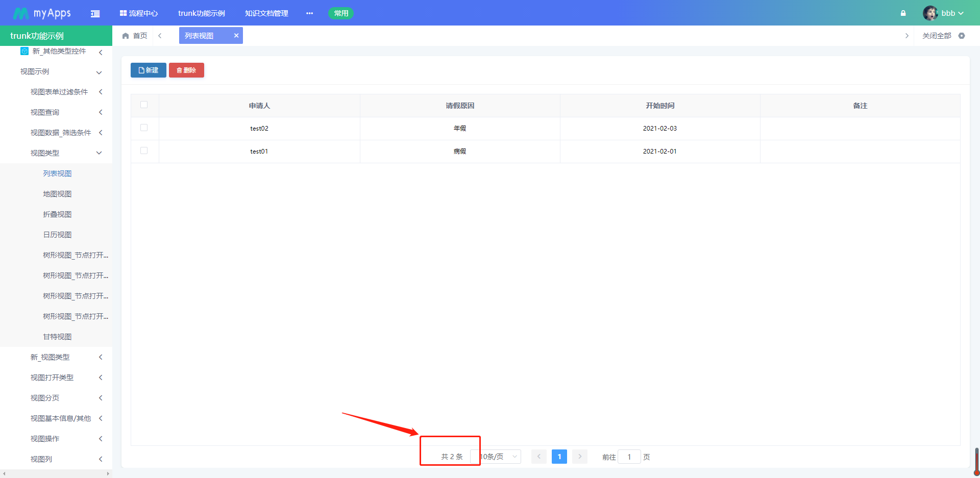The width and height of the screenshot is (980, 478).
Task: Open the 10条/页 page size dropdown
Action: [x=496, y=457]
